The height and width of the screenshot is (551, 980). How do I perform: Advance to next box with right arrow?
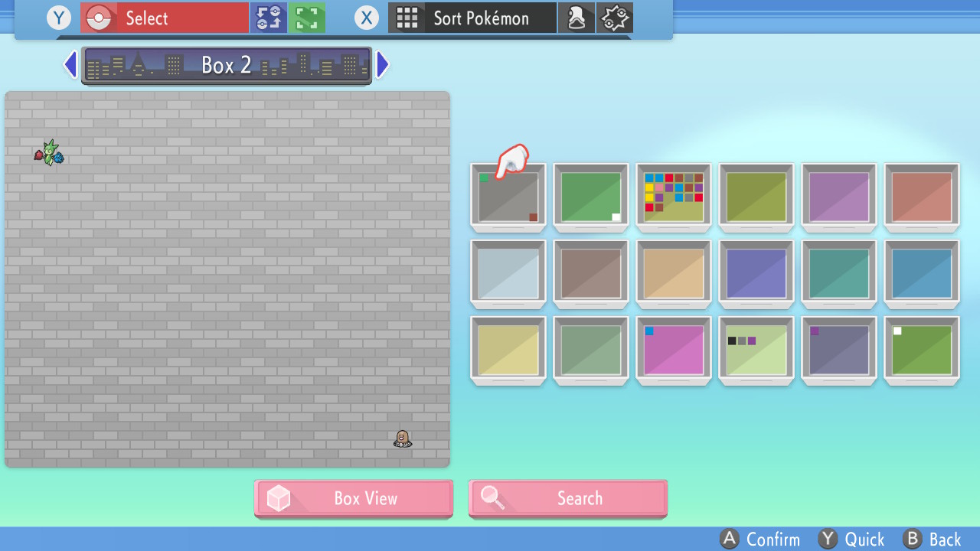point(382,64)
